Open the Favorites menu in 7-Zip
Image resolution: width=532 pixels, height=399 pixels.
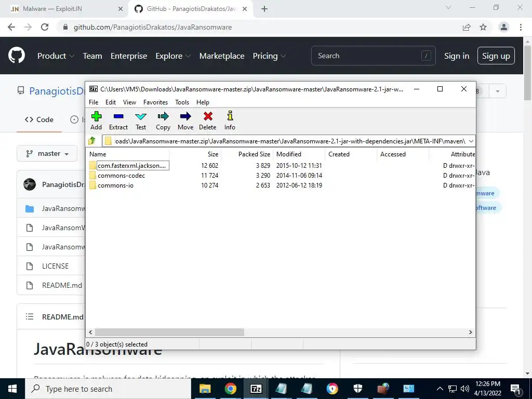(x=155, y=102)
